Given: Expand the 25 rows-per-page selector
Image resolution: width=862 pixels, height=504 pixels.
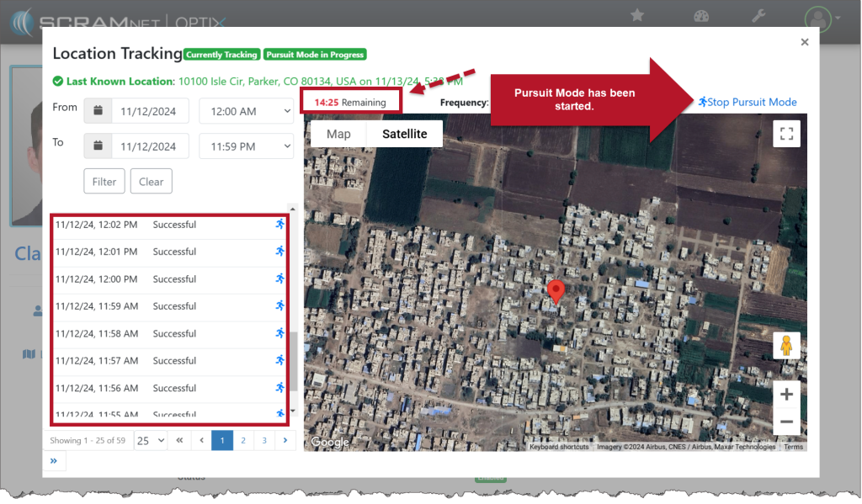Looking at the screenshot, I should coord(151,440).
